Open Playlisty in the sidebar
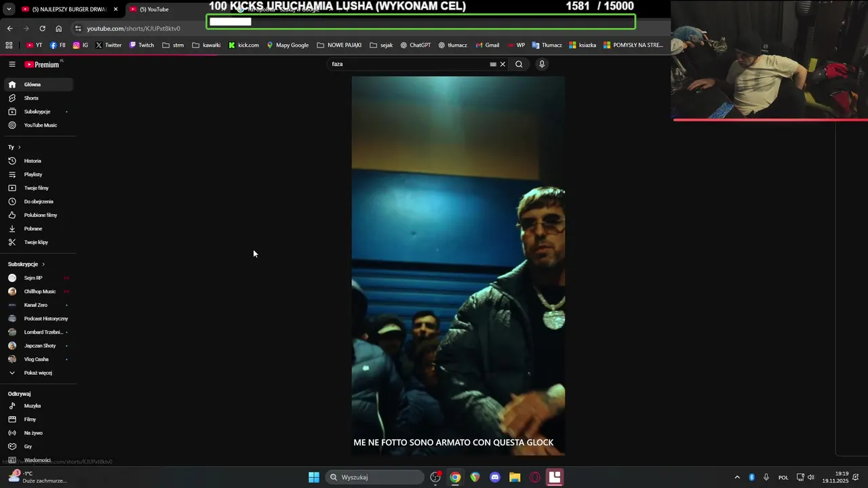The width and height of the screenshot is (868, 488). tap(38, 174)
